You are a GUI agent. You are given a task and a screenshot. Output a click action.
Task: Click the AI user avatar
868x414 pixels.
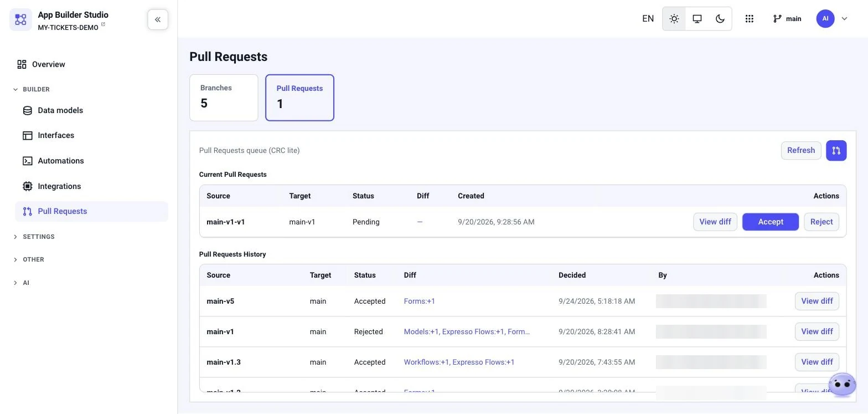click(x=825, y=19)
